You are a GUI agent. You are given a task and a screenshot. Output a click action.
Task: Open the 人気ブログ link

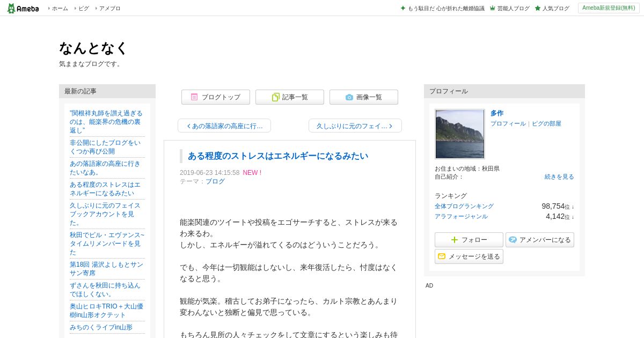click(555, 9)
